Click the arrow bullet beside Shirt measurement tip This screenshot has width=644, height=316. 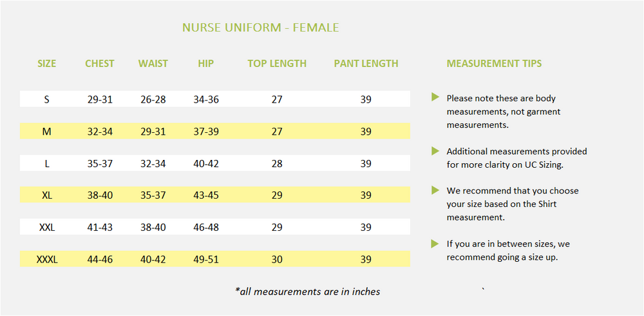click(x=435, y=190)
